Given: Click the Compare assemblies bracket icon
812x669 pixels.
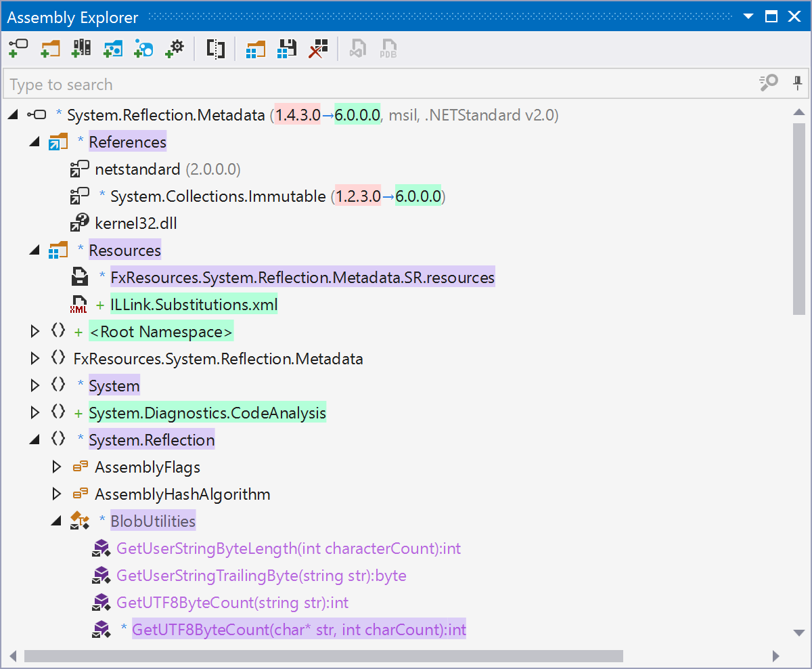Looking at the screenshot, I should coord(215,48).
